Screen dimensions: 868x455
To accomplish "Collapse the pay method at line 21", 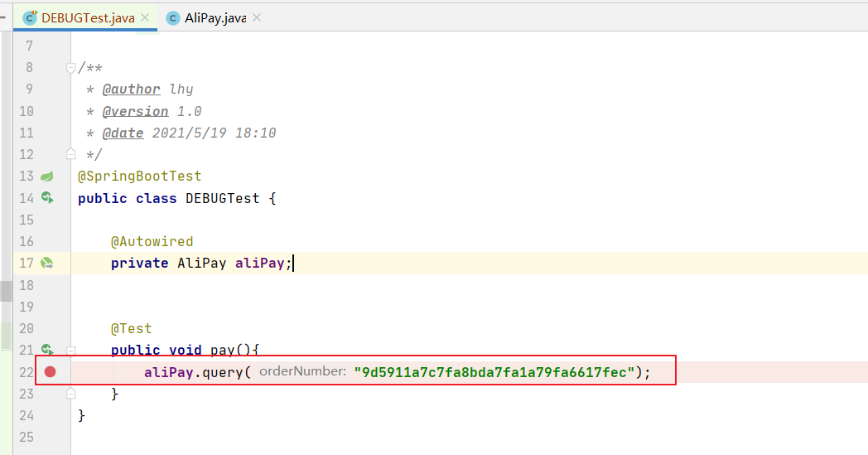I will point(71,351).
